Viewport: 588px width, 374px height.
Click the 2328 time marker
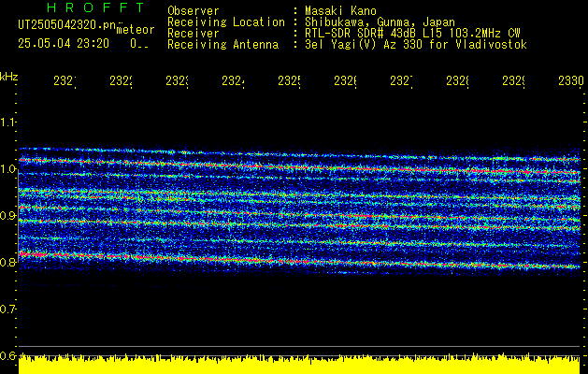click(x=458, y=80)
